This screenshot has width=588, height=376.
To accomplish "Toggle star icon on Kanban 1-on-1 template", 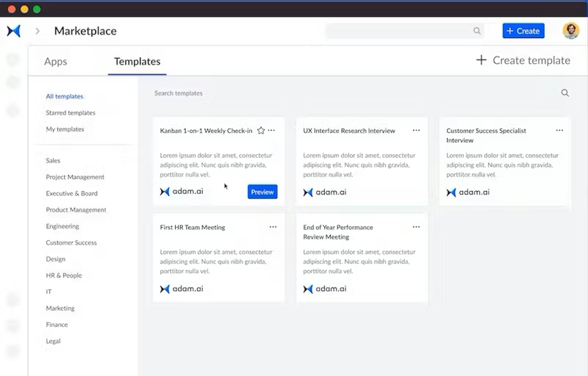I will click(261, 131).
